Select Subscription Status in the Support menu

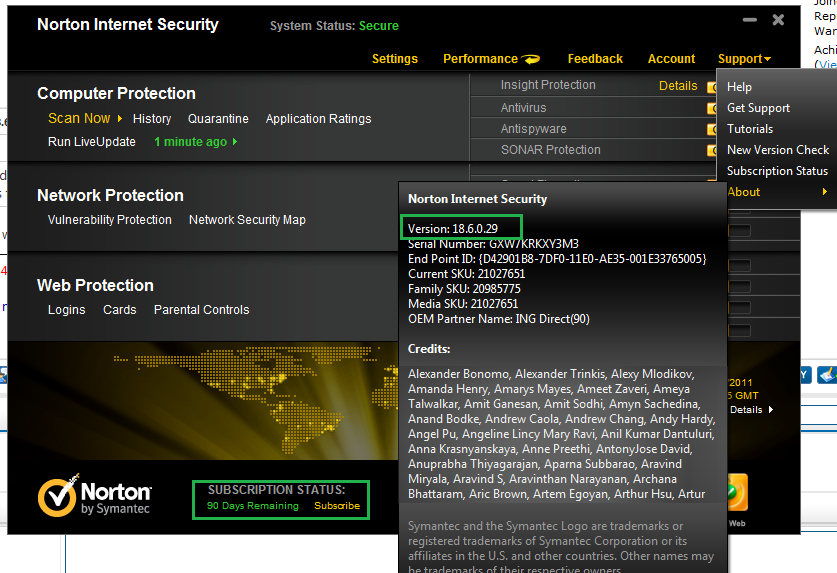[777, 171]
